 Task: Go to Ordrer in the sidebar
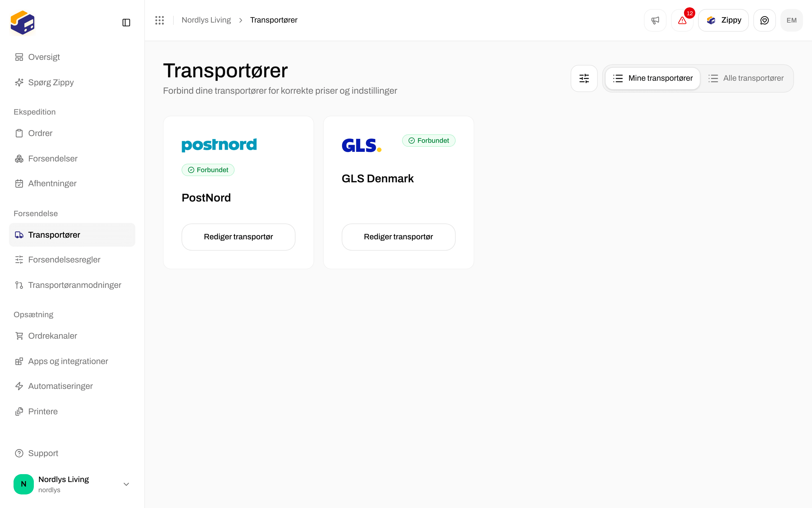(40, 133)
